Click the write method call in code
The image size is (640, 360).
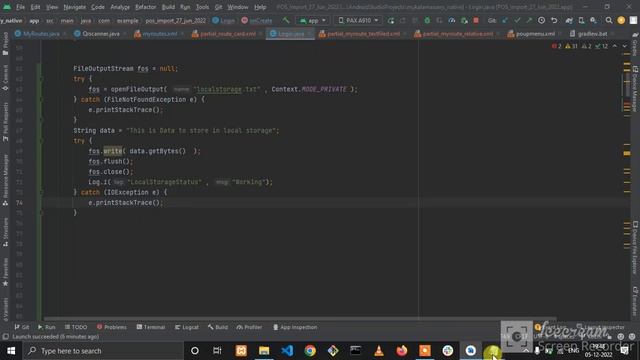point(113,151)
